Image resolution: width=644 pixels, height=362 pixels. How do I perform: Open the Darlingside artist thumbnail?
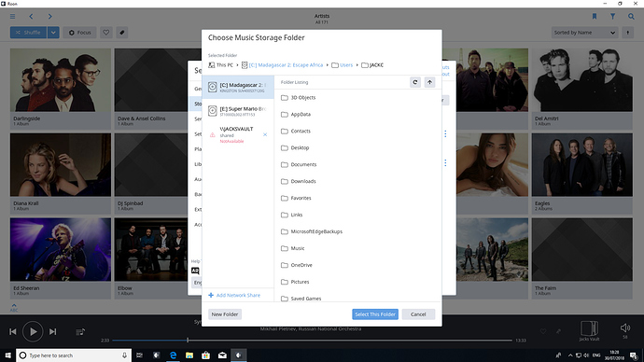point(61,80)
